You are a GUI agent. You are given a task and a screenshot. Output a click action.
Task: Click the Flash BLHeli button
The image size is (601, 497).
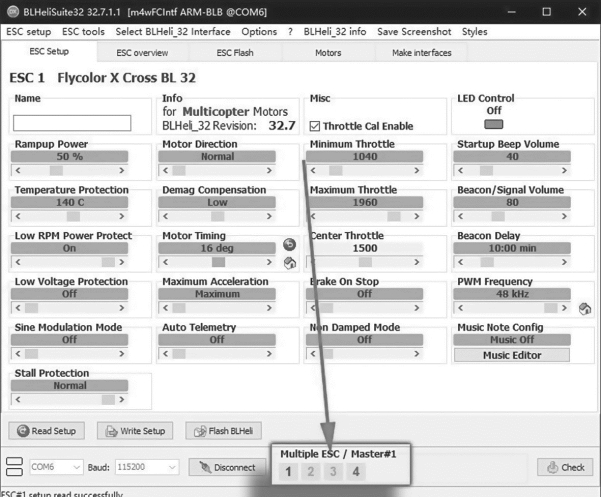223,431
